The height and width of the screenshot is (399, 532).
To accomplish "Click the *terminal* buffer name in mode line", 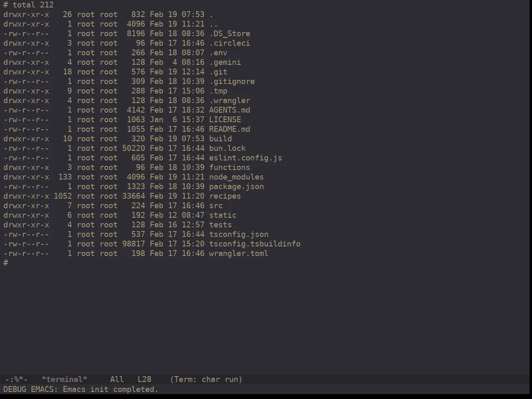I will [64, 379].
